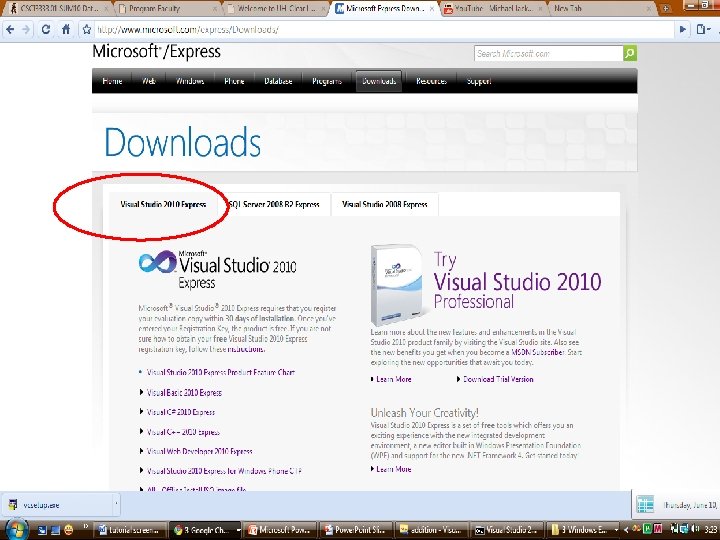Open the Web navigation menu item

(149, 81)
